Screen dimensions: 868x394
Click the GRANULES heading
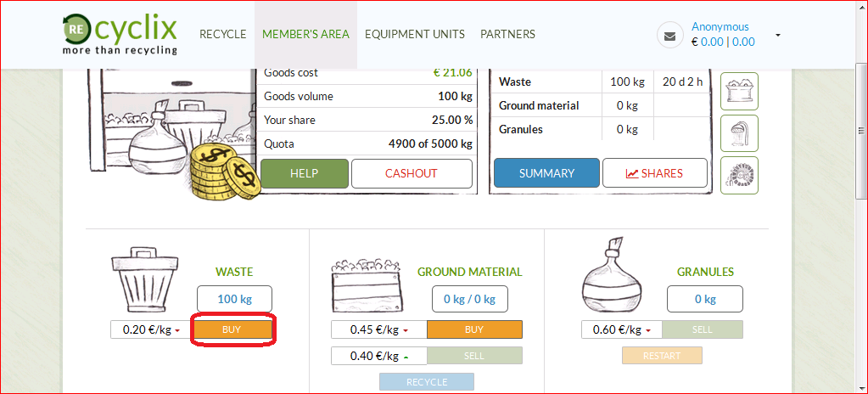pos(705,272)
